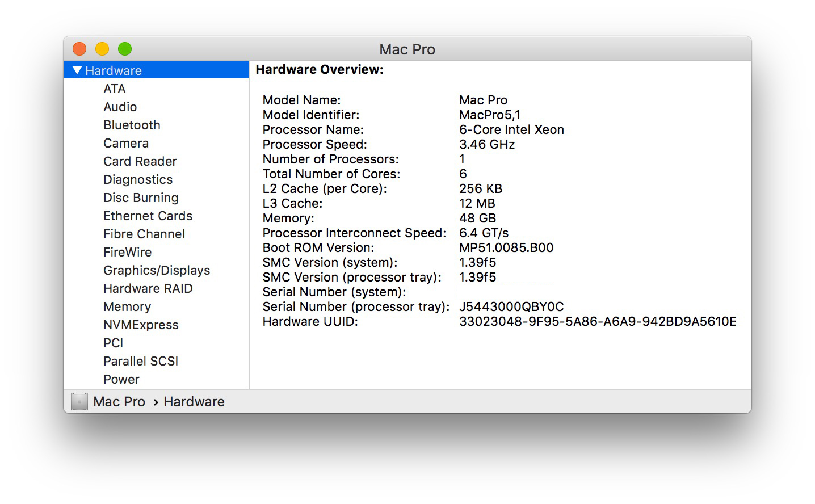Click the Processor Name value 6-Core Intel Xeon

(511, 130)
